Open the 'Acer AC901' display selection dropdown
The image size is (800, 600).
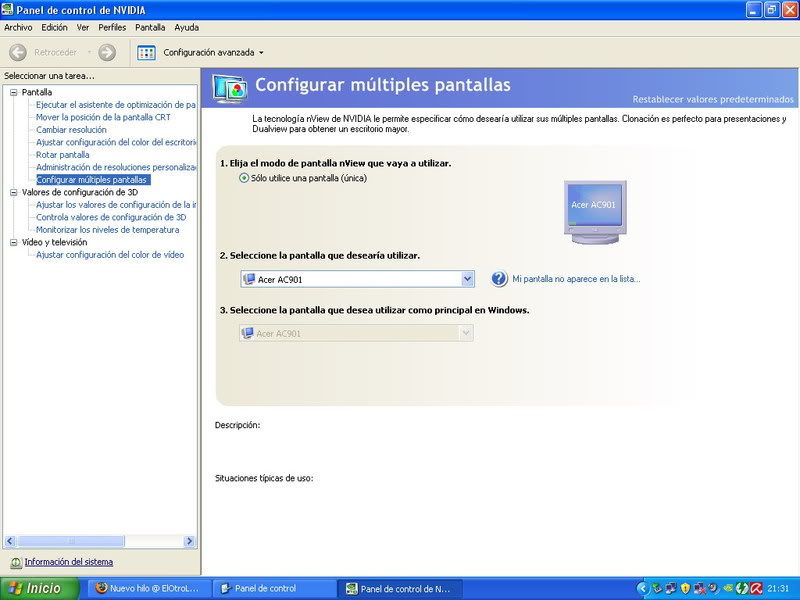(467, 279)
